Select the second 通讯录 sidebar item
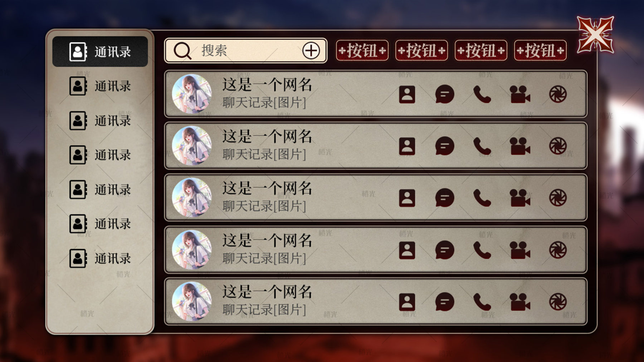Viewport: 644px width, 362px height. click(100, 86)
